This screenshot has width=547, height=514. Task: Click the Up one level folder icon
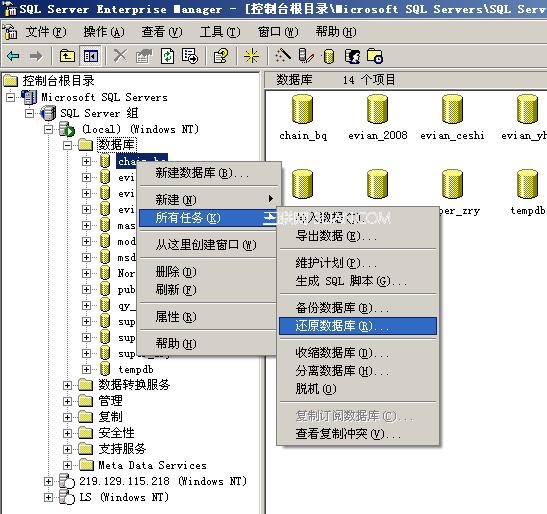pos(67,56)
